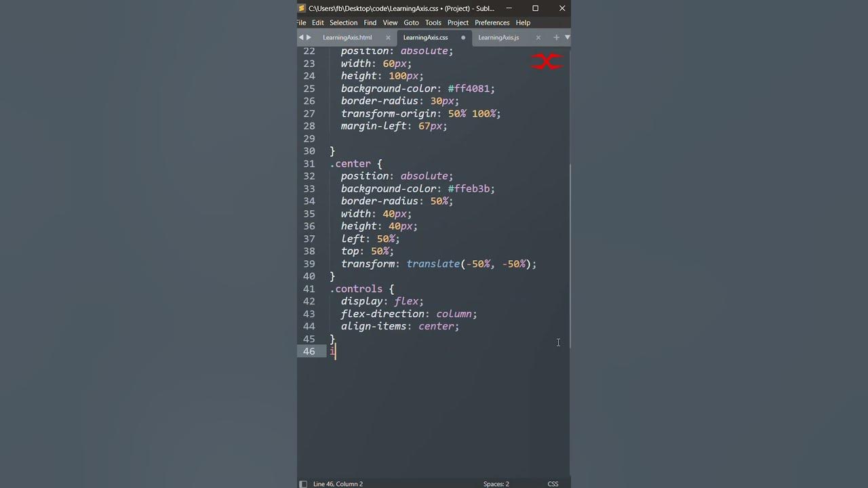The image size is (868, 488).
Task: Click the transform-origin property
Action: 389,114
